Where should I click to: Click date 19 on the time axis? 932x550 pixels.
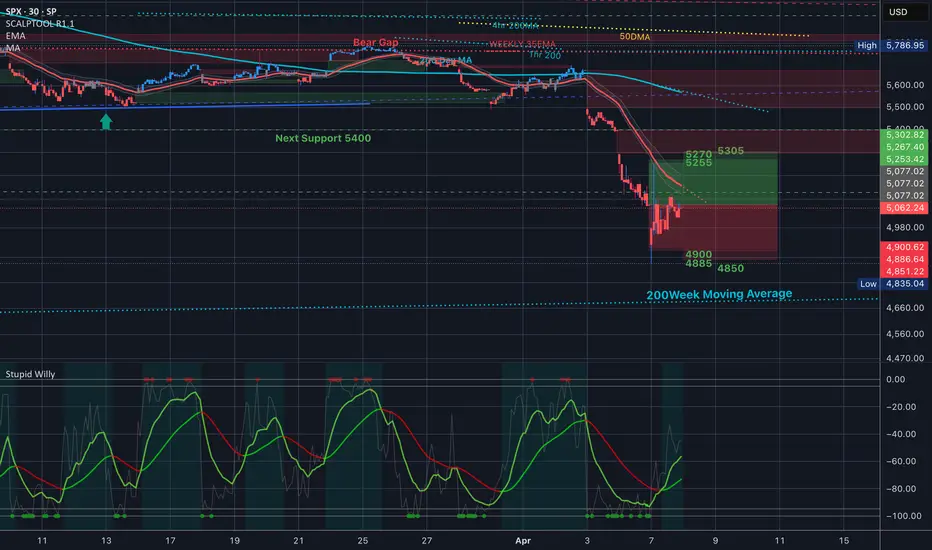pos(234,540)
